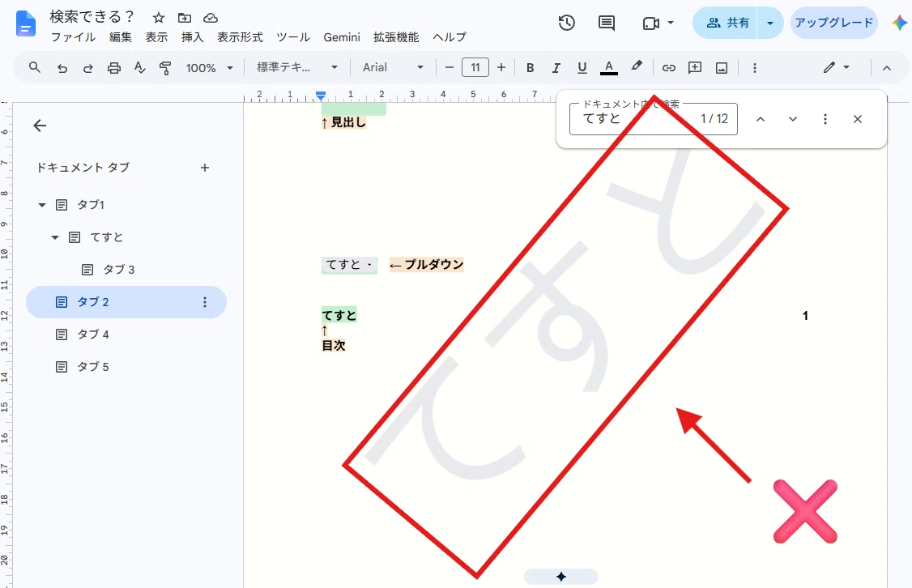Open the てすと dropdown chip in document

(350, 265)
